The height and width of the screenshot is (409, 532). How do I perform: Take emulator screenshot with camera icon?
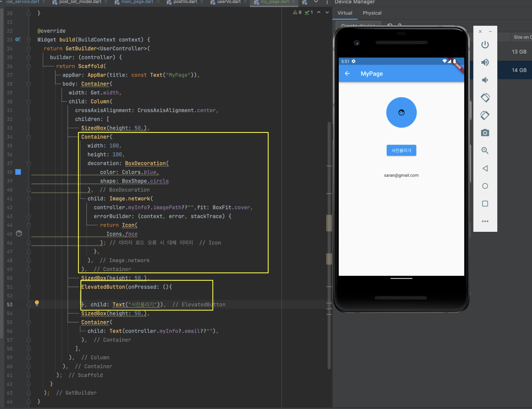point(485,133)
